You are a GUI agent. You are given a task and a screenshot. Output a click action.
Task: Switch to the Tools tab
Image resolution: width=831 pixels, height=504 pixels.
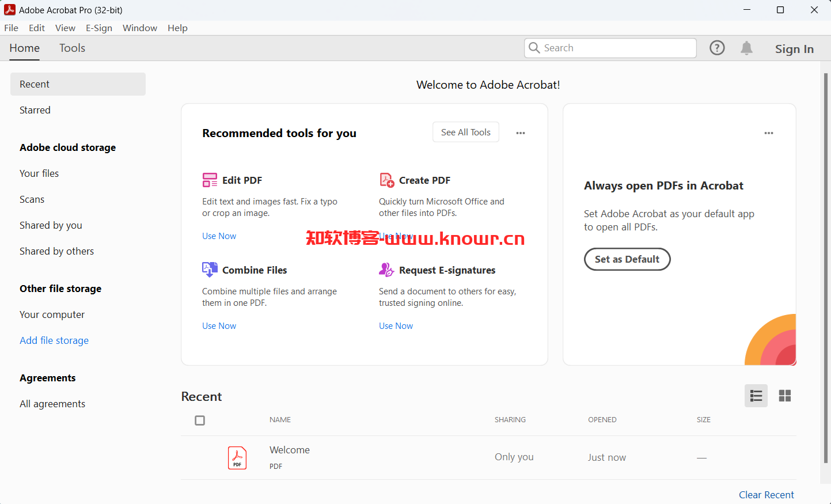pos(72,48)
